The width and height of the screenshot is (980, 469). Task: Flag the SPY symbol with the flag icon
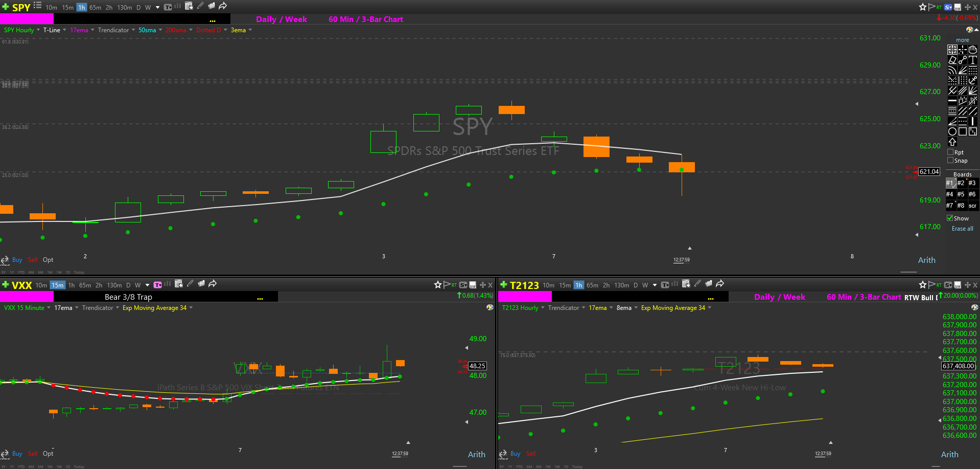pyautogui.click(x=931, y=7)
